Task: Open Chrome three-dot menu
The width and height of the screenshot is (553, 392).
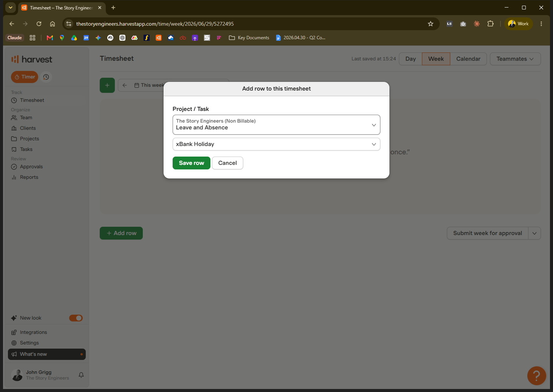Action: [x=541, y=24]
